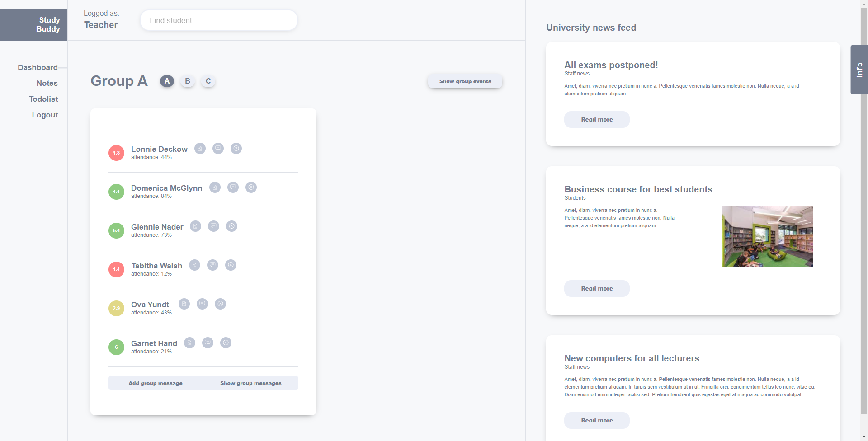Open the document icon for Lonnie Deckow
868x441 pixels.
point(200,149)
